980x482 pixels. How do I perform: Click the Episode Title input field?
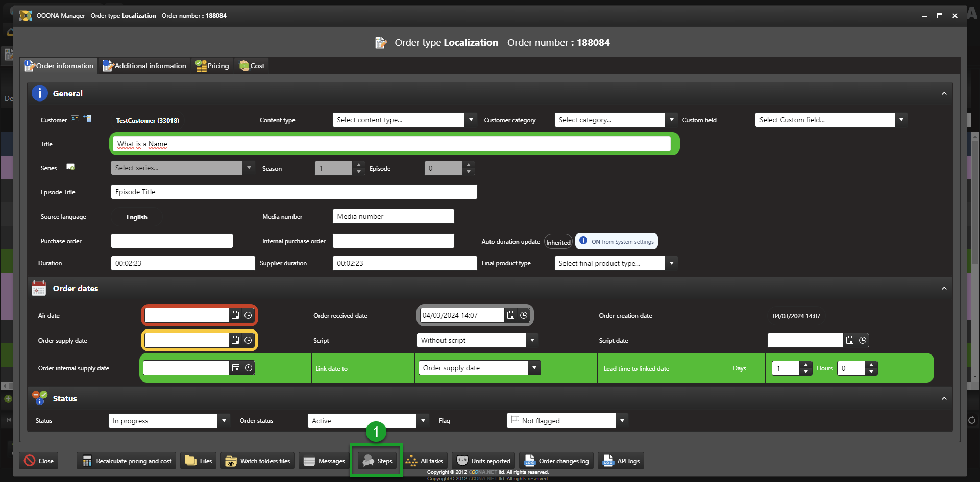293,192
